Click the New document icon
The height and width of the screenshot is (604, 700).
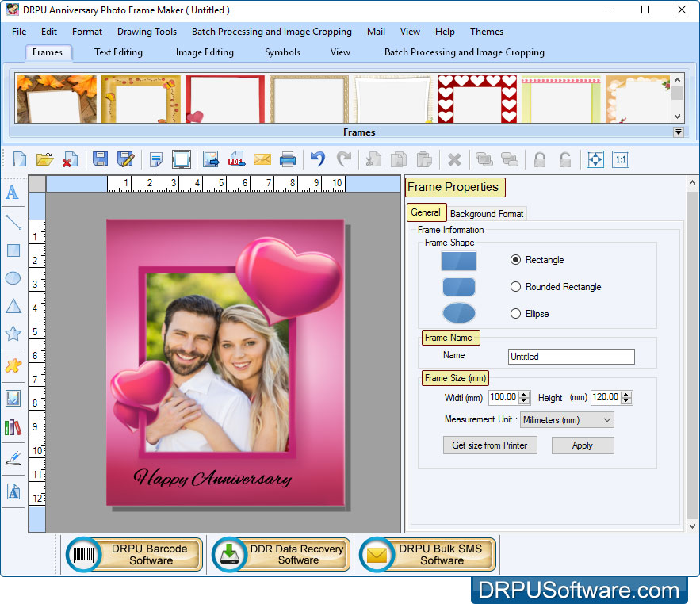tap(20, 159)
